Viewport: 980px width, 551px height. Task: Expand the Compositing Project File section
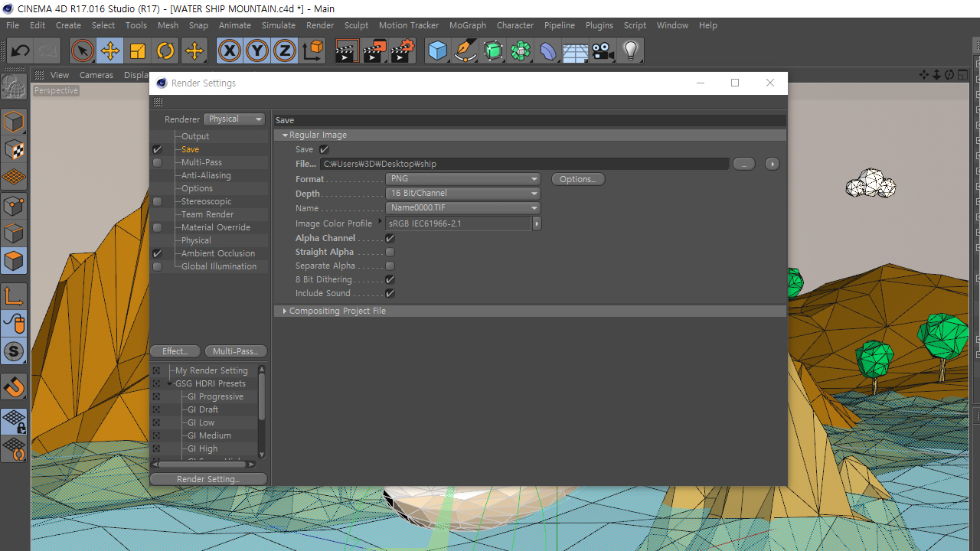tap(285, 311)
